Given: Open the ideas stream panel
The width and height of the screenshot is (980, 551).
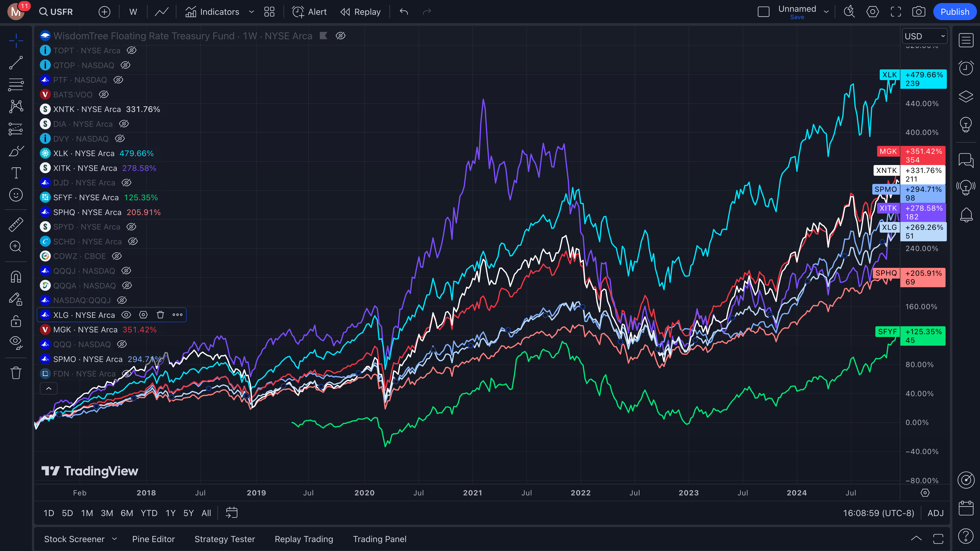Looking at the screenshot, I should point(966,187).
